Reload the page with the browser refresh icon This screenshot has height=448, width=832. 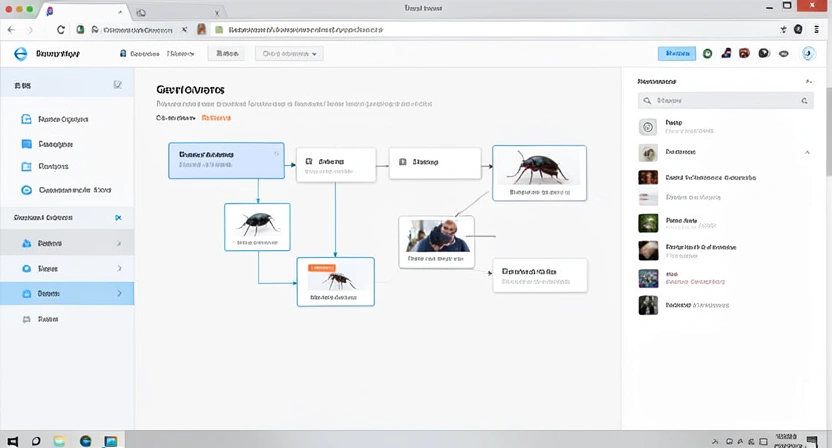click(x=61, y=30)
